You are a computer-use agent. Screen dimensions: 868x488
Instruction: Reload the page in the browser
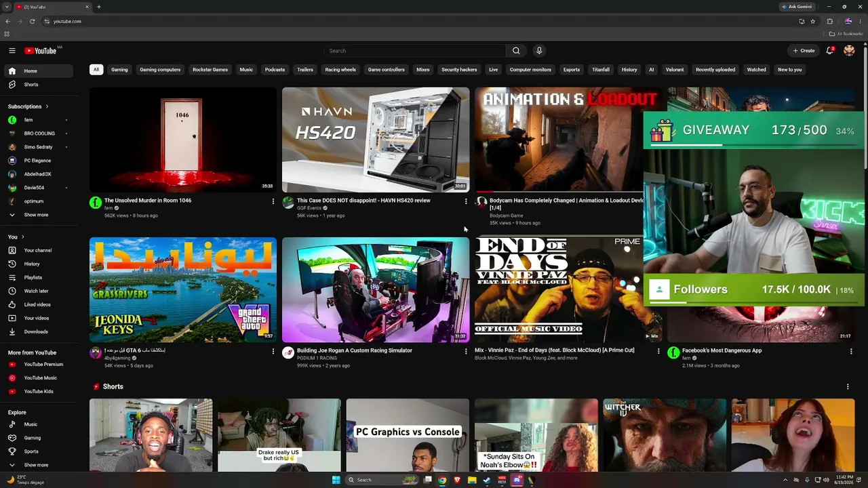point(32,21)
